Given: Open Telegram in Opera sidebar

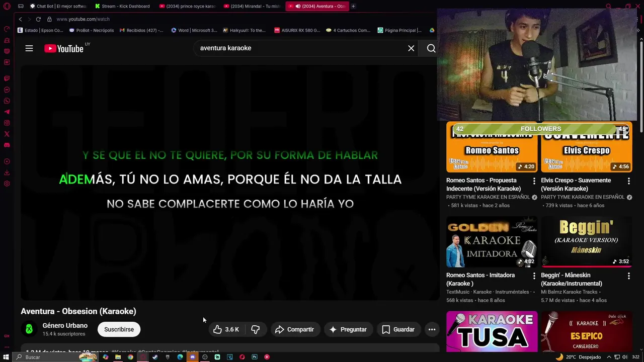Looking at the screenshot, I should [7, 112].
